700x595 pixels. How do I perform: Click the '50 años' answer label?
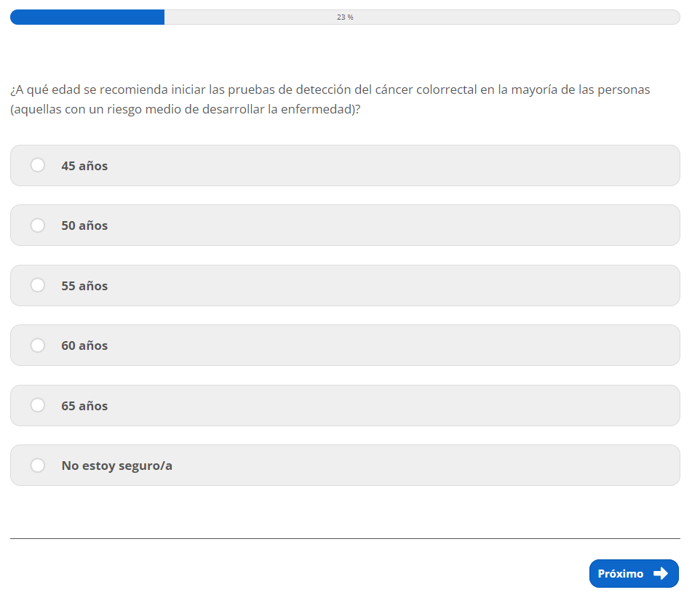click(x=84, y=225)
